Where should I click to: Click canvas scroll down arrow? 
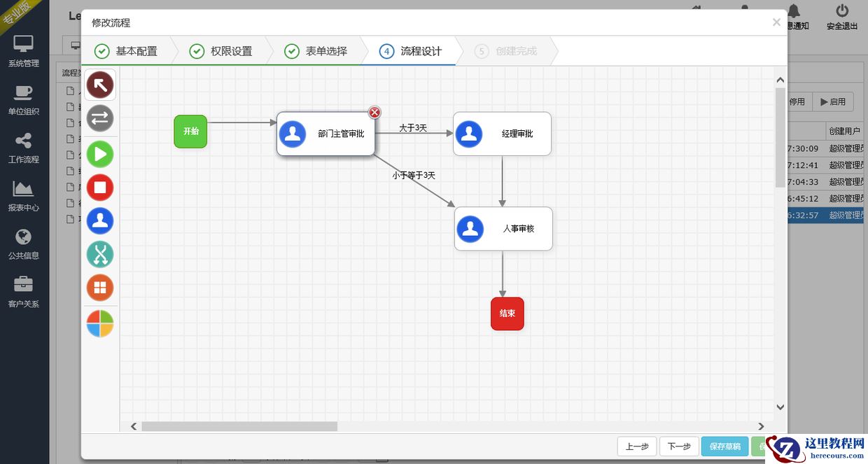pyautogui.click(x=780, y=407)
